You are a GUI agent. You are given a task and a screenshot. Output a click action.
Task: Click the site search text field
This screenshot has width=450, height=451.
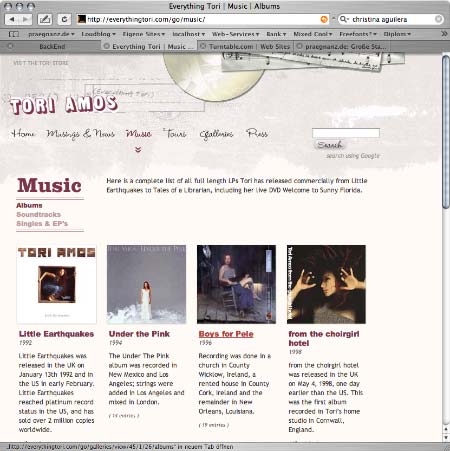coord(346,133)
